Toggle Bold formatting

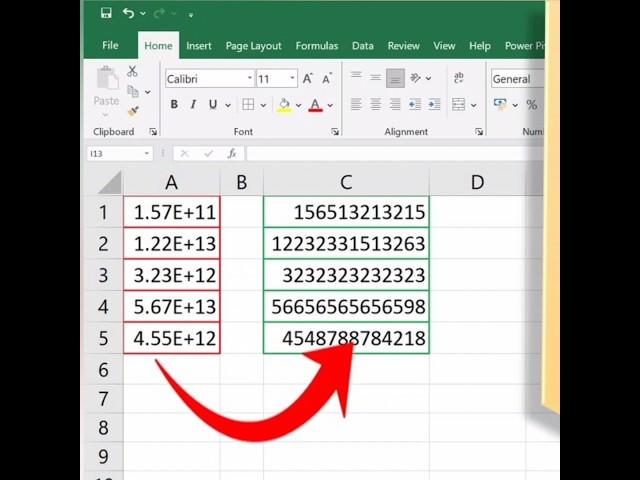coord(174,105)
